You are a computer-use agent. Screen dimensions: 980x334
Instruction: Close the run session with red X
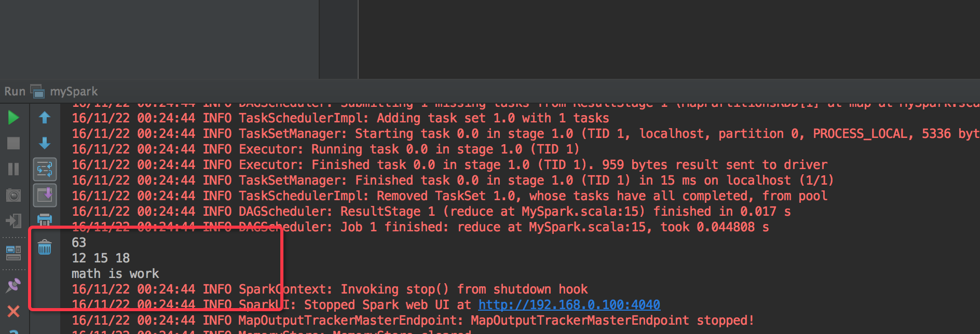[x=14, y=311]
